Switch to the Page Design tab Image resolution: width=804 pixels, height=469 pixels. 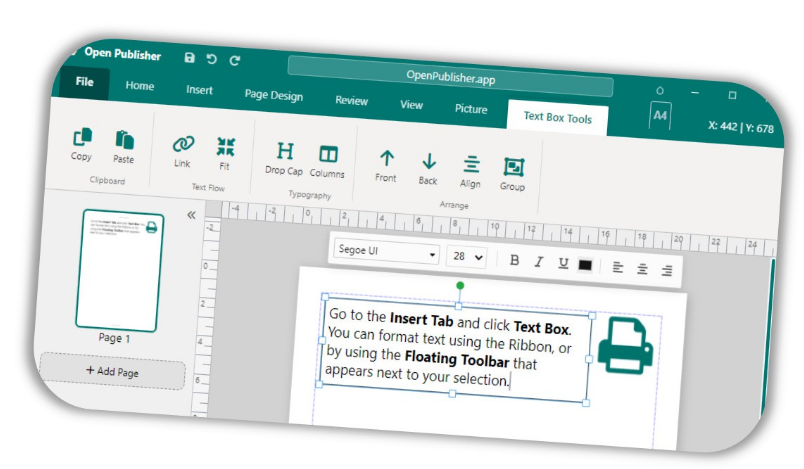pos(273,95)
